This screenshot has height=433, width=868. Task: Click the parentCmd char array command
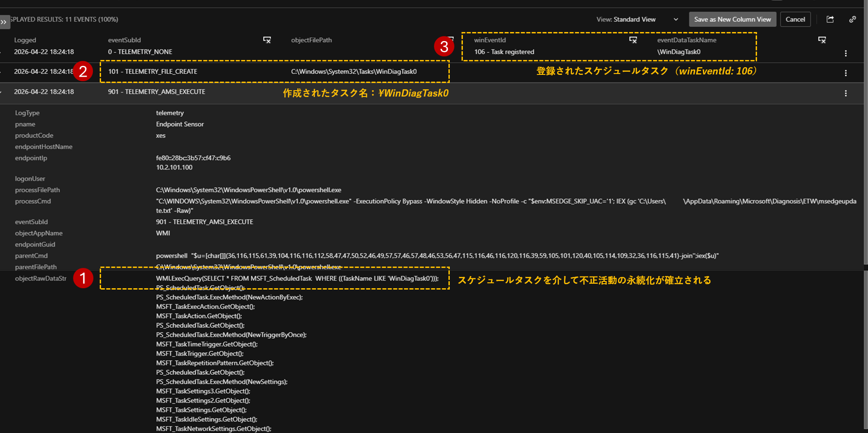437,256
